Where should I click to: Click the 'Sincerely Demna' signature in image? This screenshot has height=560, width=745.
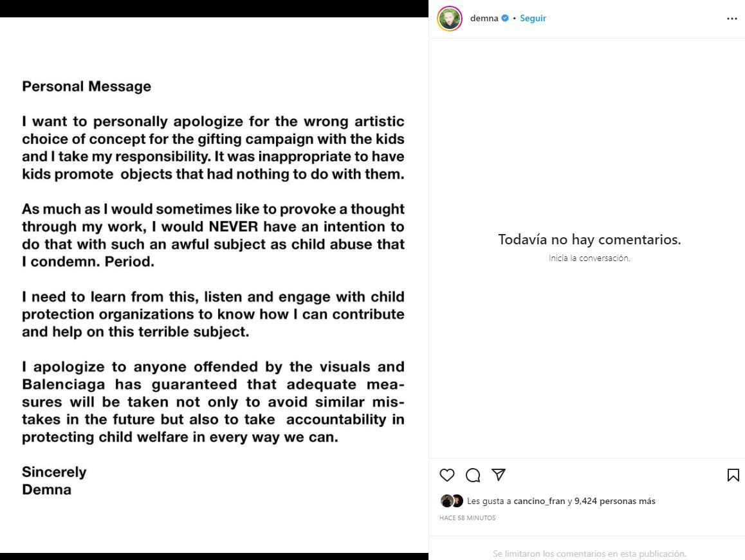[x=54, y=481]
